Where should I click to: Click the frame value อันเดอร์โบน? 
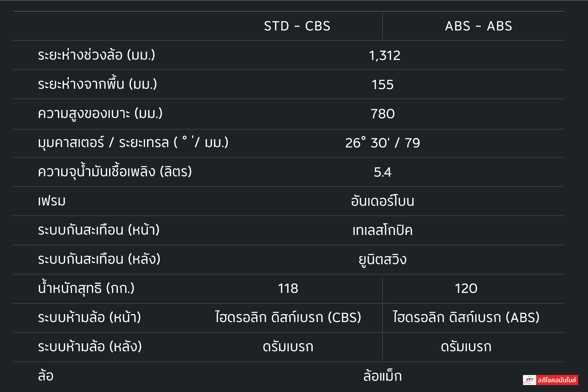point(382,201)
